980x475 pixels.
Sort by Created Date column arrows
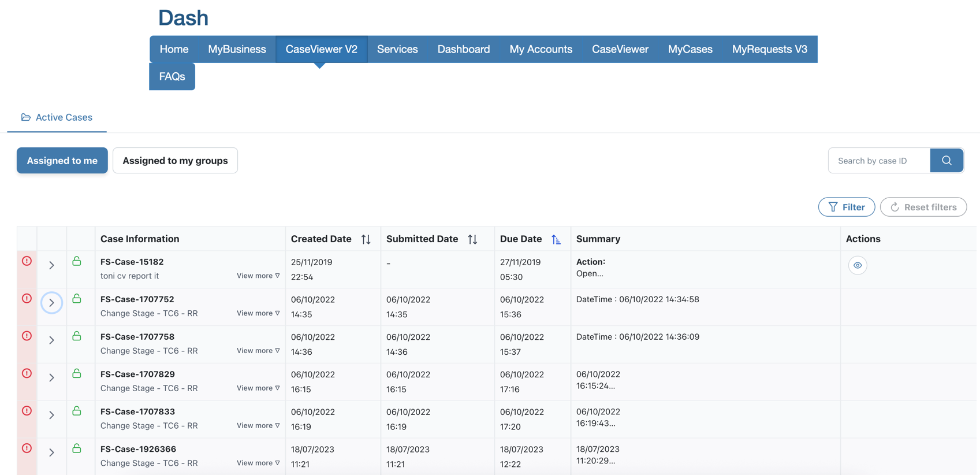coord(366,239)
